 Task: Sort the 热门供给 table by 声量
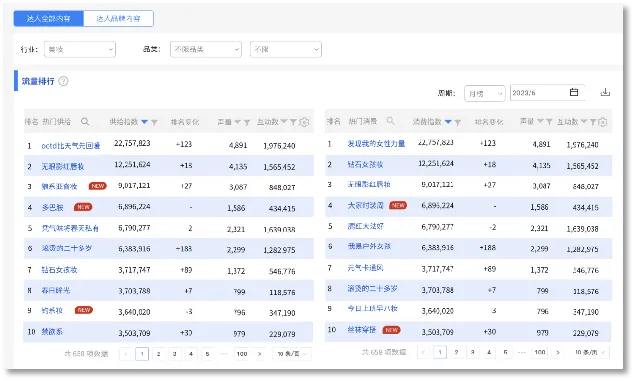point(238,122)
